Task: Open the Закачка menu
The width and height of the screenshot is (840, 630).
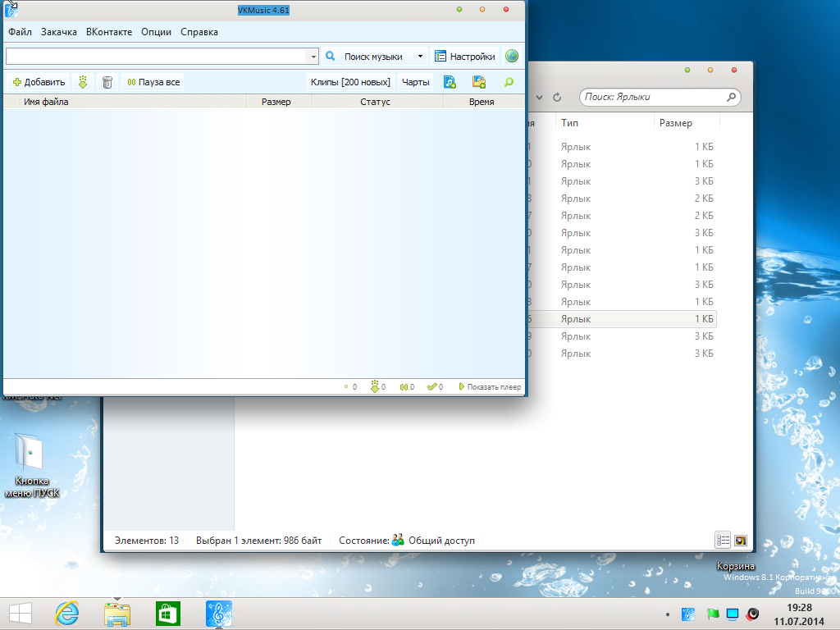Action: 59,32
